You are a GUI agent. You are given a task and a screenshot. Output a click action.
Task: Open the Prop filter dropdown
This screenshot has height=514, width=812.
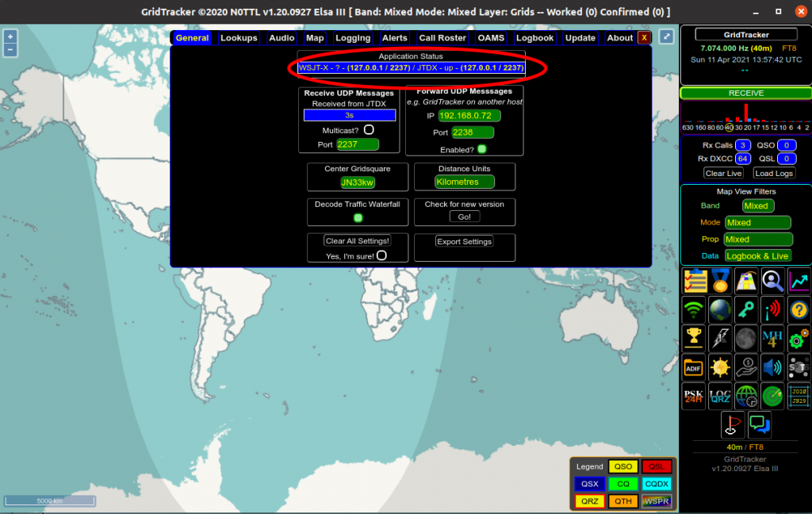click(x=758, y=239)
